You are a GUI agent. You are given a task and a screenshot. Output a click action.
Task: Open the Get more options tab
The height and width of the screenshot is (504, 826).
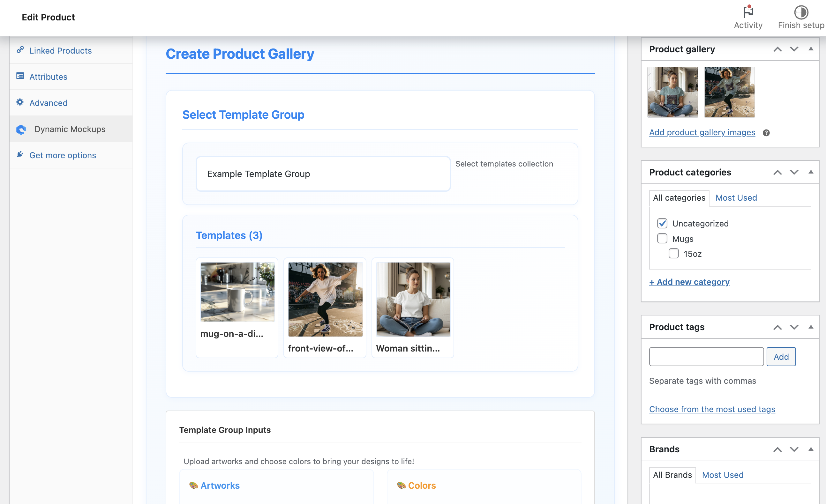(x=71, y=155)
